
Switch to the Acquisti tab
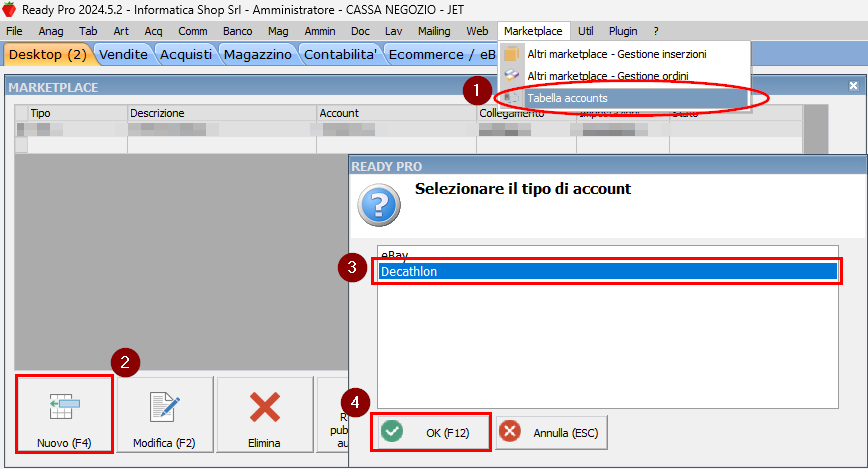point(186,54)
